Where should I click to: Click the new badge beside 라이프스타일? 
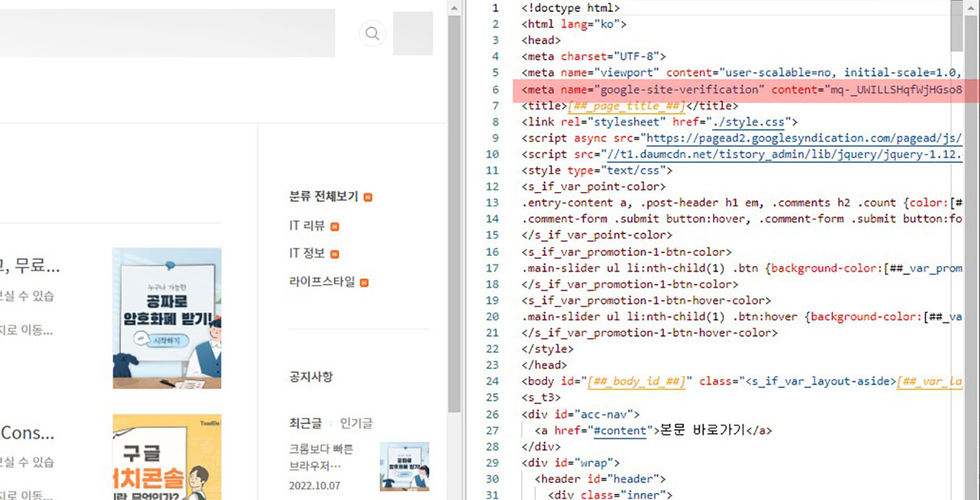364,282
